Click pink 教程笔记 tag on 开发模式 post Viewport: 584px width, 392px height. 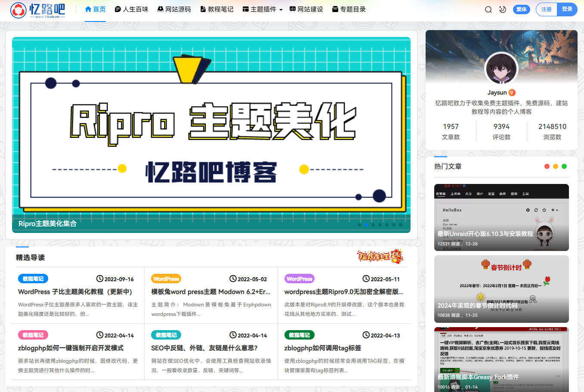pos(33,335)
